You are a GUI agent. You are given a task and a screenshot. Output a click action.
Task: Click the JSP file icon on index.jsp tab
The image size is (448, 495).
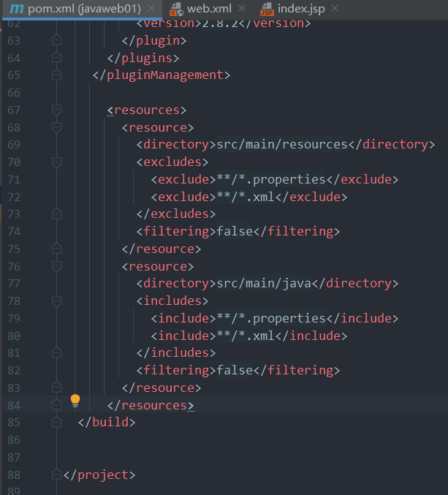(267, 9)
